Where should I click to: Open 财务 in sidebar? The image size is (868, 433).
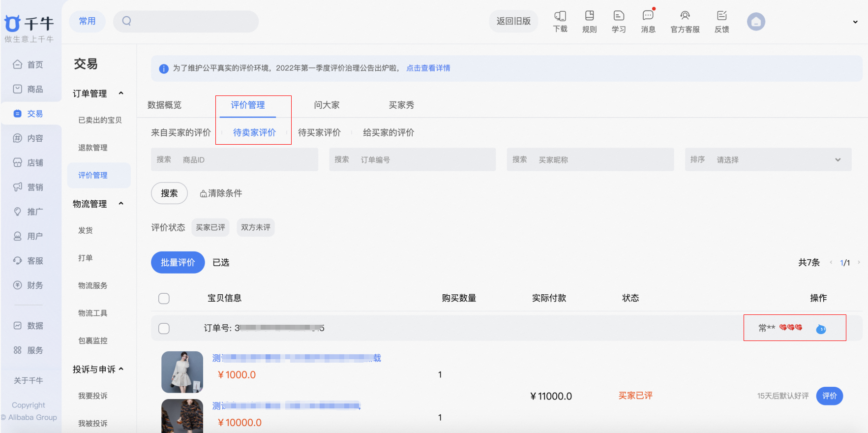click(x=29, y=285)
